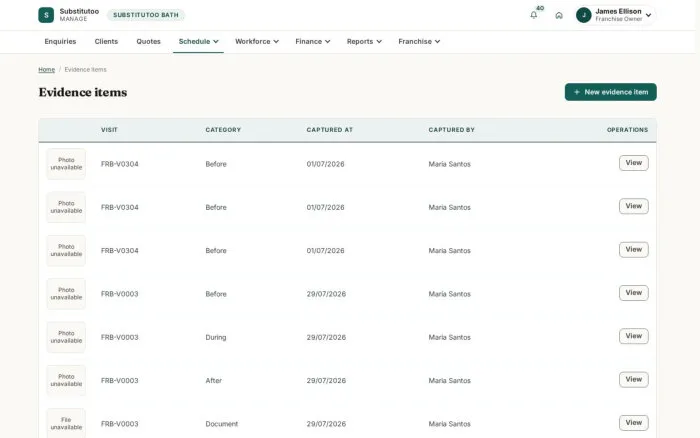Screen dimensions: 700x438
Task: Click the Evidence items page heading
Action: coord(83,92)
